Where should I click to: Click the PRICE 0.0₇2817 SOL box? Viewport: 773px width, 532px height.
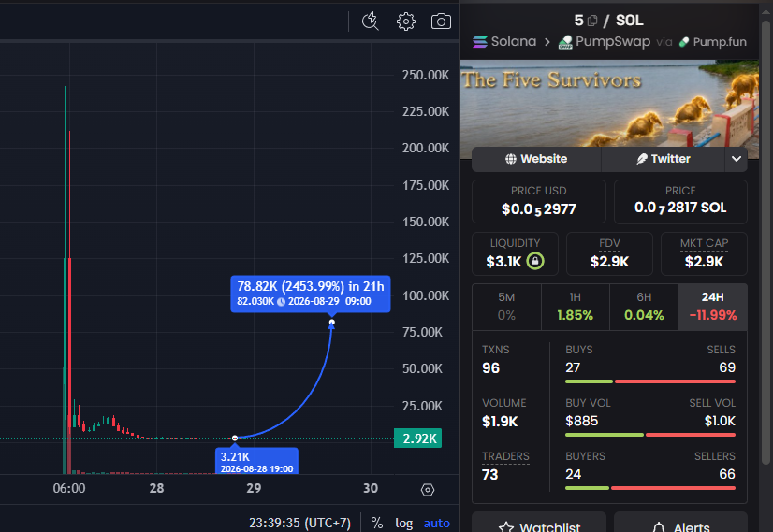tap(680, 201)
